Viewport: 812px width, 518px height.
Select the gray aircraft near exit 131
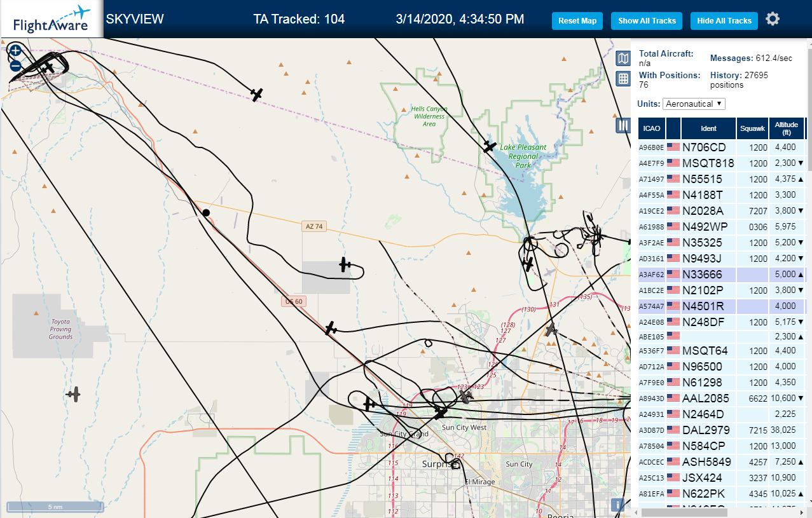point(551,329)
